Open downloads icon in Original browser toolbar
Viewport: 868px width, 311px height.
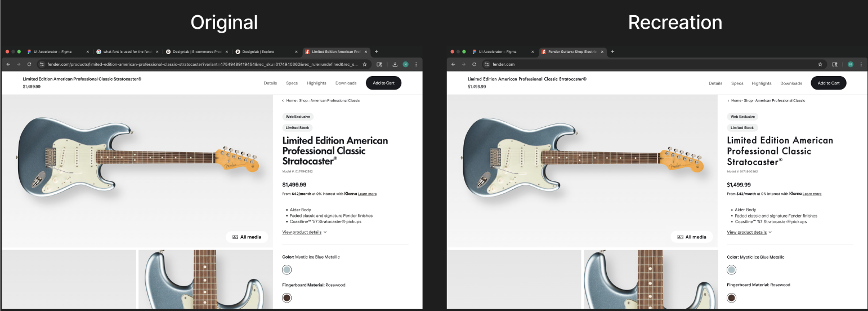(395, 64)
